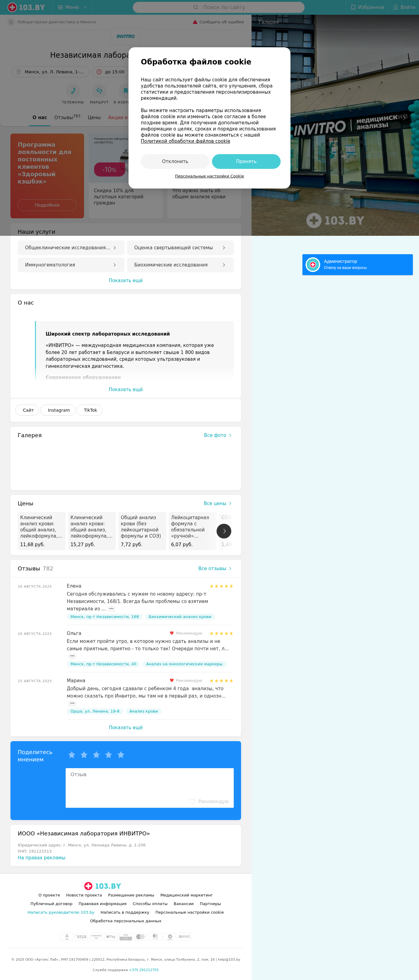Open Все отзывы link
The width and height of the screenshot is (419, 980).
pyautogui.click(x=215, y=568)
